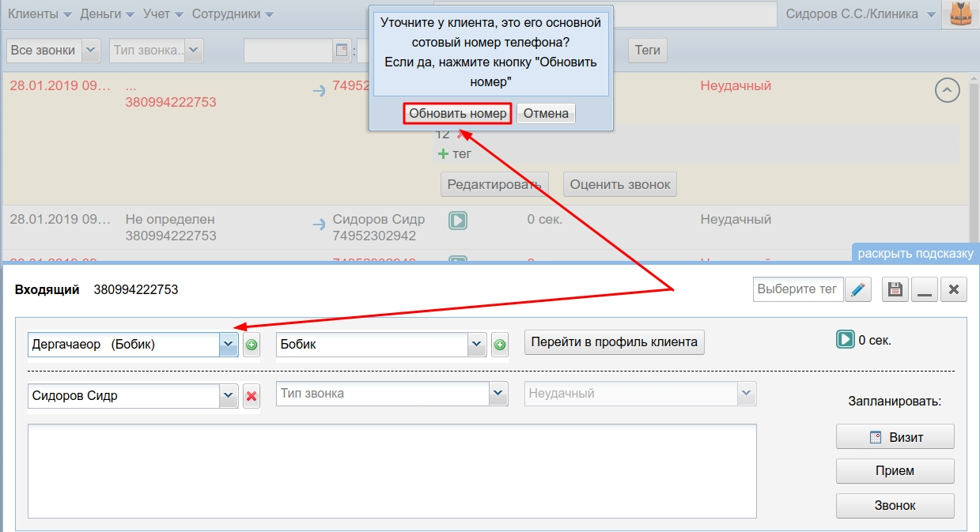
Task: Click the Оценить звонок button
Action: [620, 185]
